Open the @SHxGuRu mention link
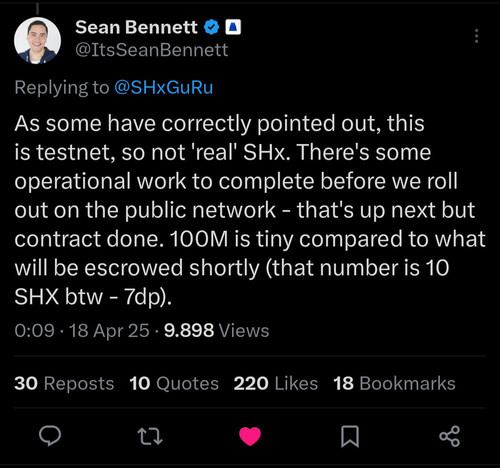This screenshot has width=500, height=468. (x=163, y=87)
